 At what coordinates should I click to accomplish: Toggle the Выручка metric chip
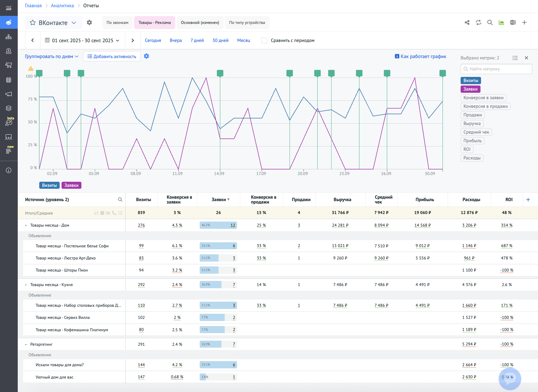(x=472, y=123)
